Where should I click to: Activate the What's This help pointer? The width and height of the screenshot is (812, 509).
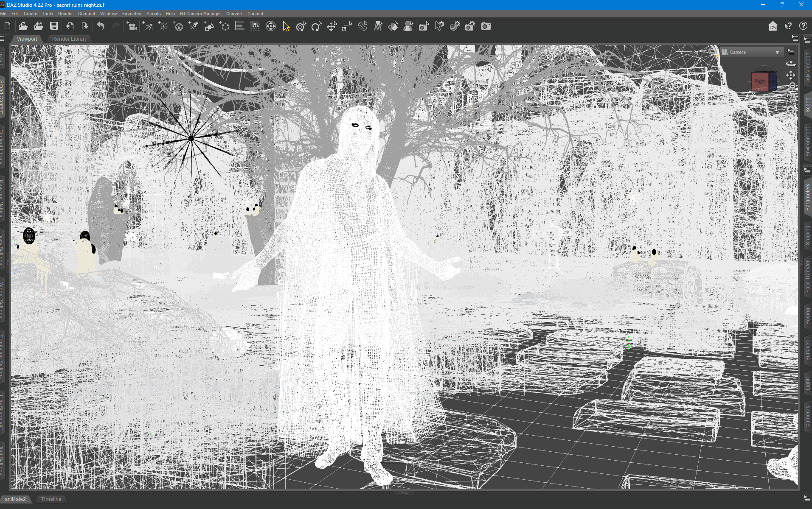click(x=788, y=26)
